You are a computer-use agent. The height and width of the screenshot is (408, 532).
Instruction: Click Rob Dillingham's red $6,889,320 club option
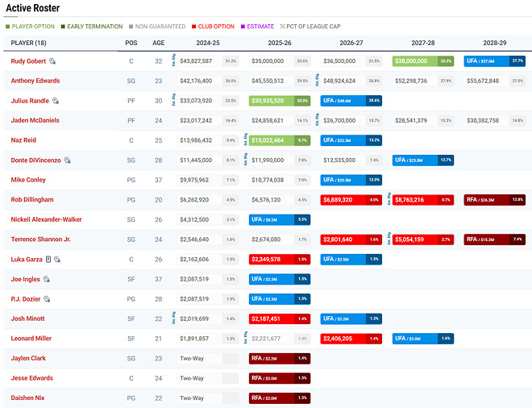351,199
